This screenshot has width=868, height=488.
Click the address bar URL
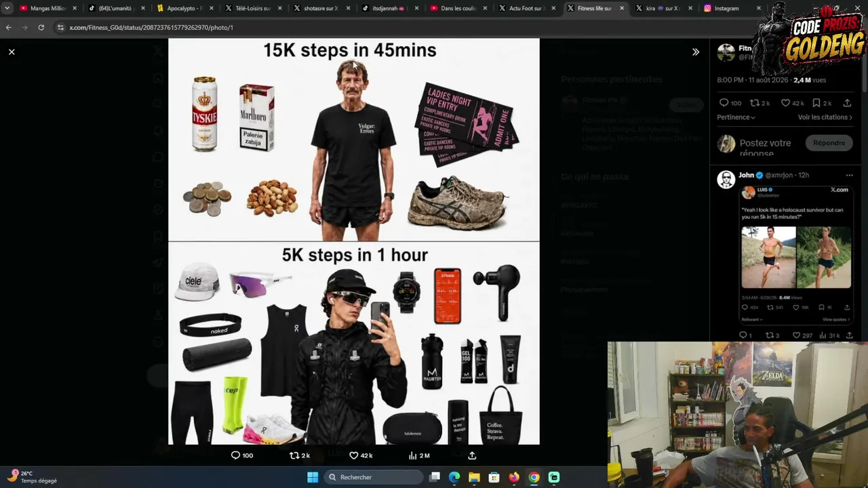click(x=151, y=27)
